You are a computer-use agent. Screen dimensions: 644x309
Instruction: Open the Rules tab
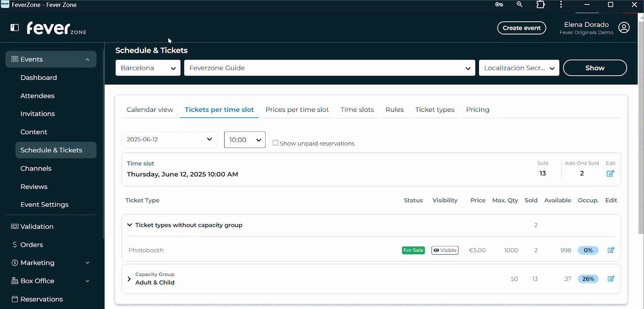(x=394, y=109)
